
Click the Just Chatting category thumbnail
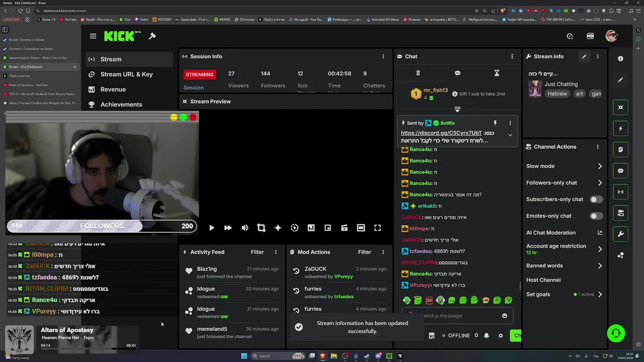click(x=535, y=89)
